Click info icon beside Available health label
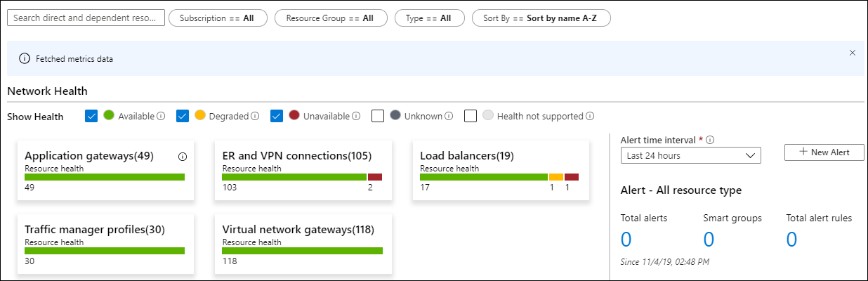Image resolution: width=868 pixels, height=281 pixels. click(x=161, y=117)
